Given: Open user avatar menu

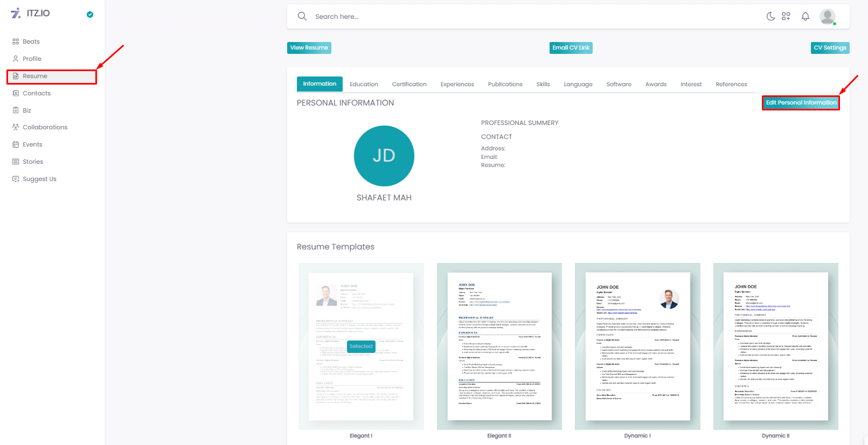Looking at the screenshot, I should 827,16.
